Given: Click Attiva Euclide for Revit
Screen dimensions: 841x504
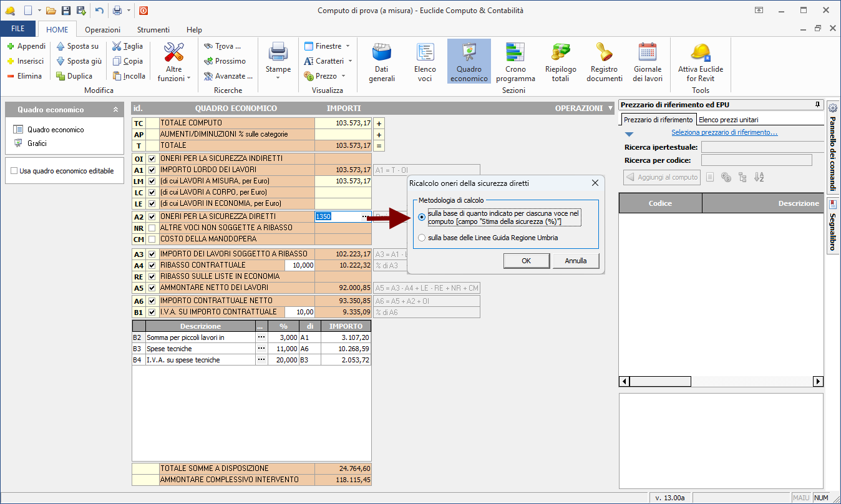Looking at the screenshot, I should pos(700,62).
